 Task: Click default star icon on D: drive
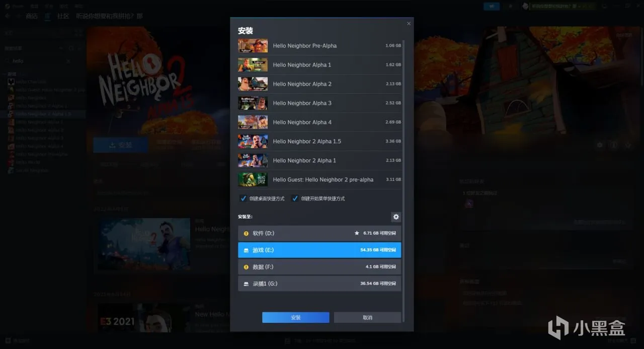click(357, 233)
